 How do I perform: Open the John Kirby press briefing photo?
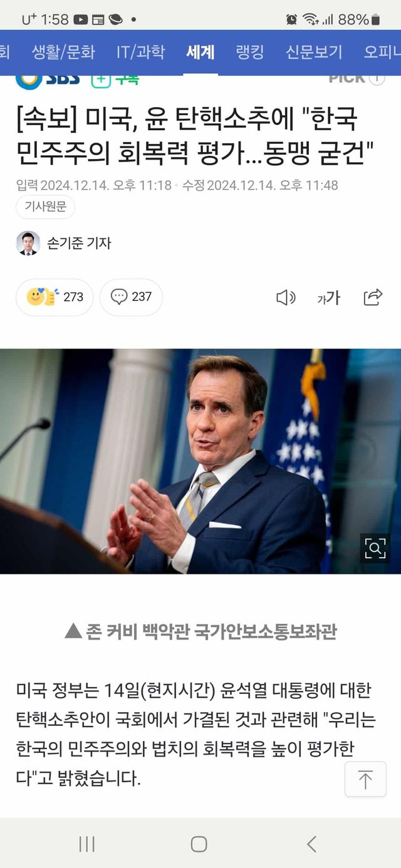[x=200, y=461]
